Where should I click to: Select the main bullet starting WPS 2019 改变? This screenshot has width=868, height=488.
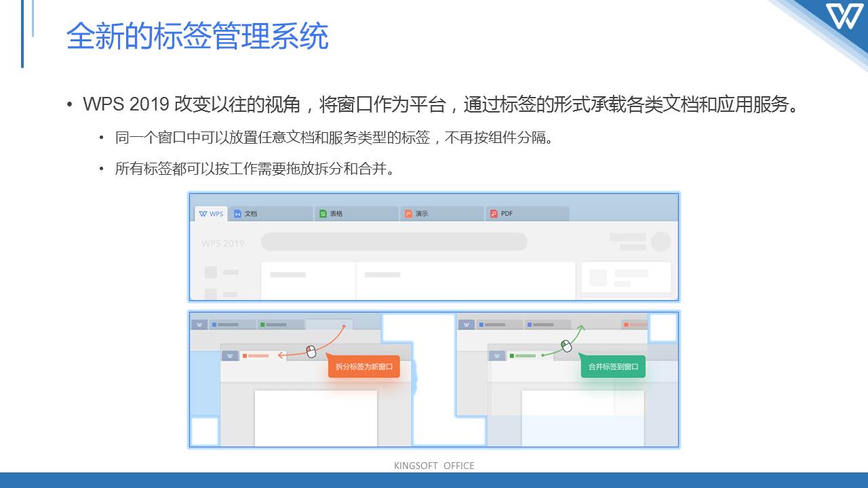point(441,104)
